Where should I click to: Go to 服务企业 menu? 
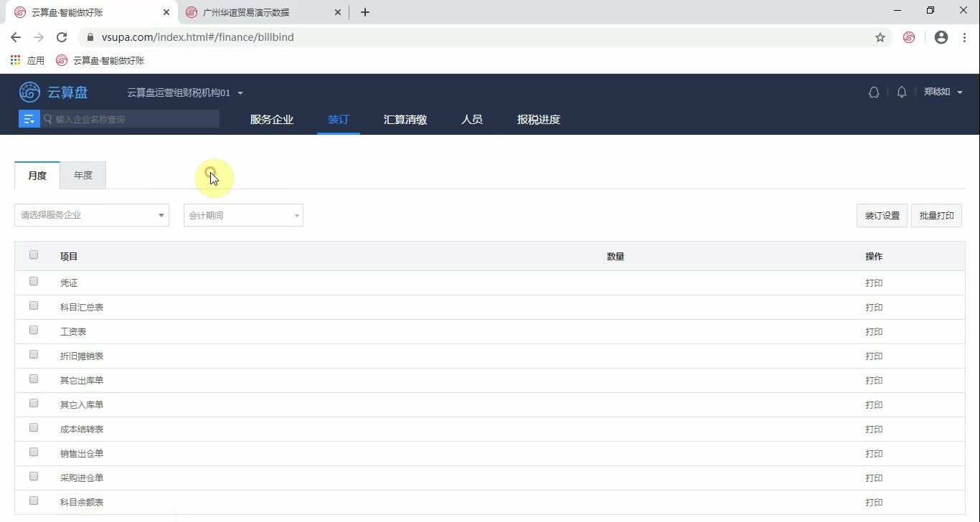coord(272,120)
